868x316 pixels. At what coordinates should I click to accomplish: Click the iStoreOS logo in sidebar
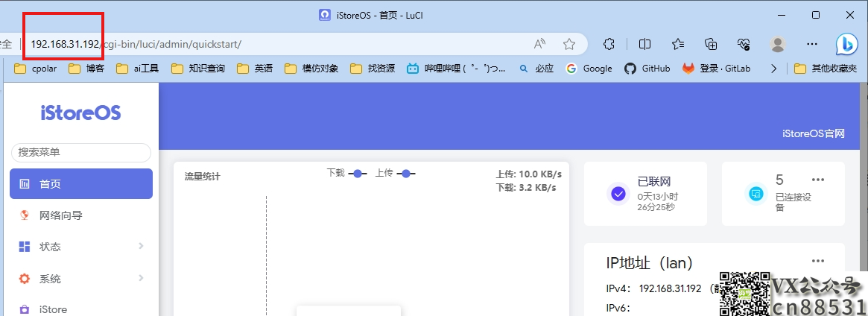(x=80, y=113)
